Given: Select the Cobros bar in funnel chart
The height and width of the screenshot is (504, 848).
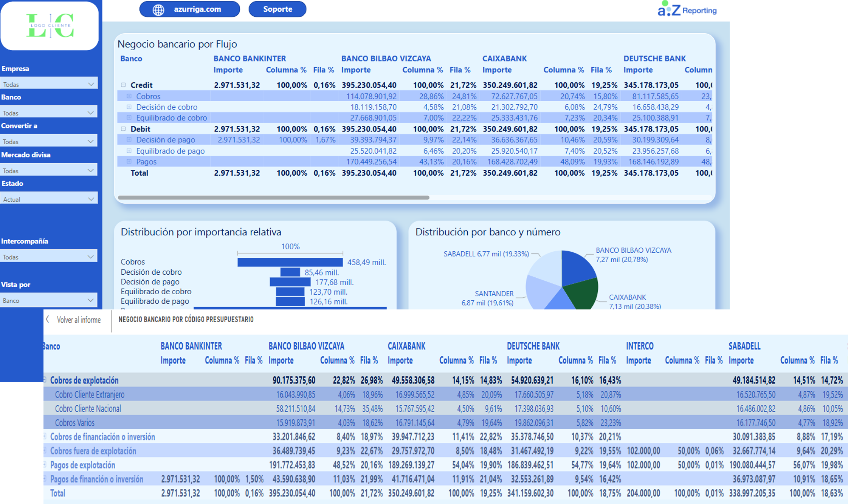Looking at the screenshot, I should click(x=290, y=262).
